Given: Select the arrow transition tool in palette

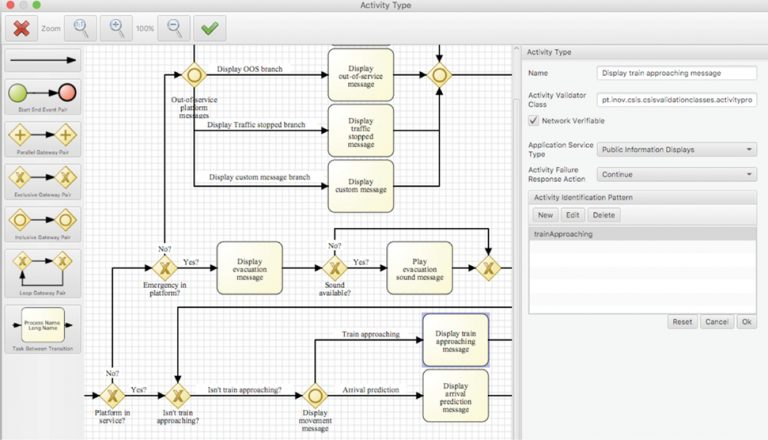Looking at the screenshot, I should pyautogui.click(x=42, y=61).
